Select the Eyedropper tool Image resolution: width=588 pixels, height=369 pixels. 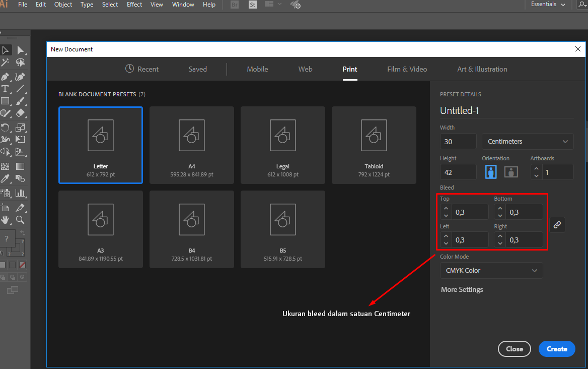pyautogui.click(x=5, y=178)
